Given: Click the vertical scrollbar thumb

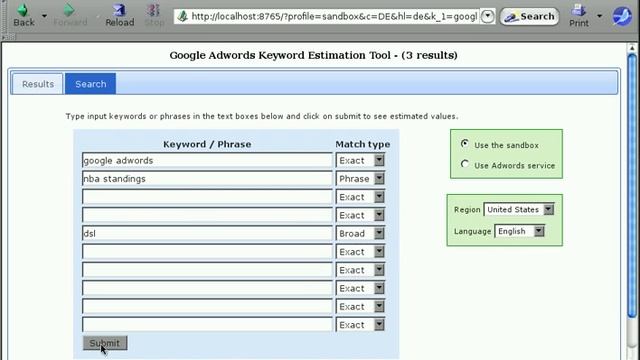Looking at the screenshot, I should [x=632, y=186].
